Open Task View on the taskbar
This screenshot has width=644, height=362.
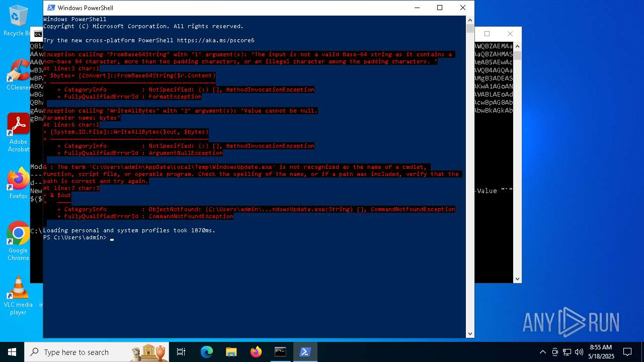(x=181, y=352)
